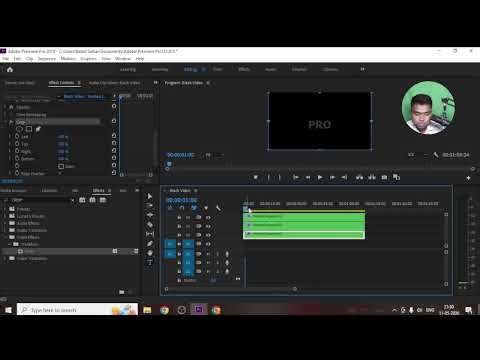Reset the Opacity effect parameters

click(114, 106)
